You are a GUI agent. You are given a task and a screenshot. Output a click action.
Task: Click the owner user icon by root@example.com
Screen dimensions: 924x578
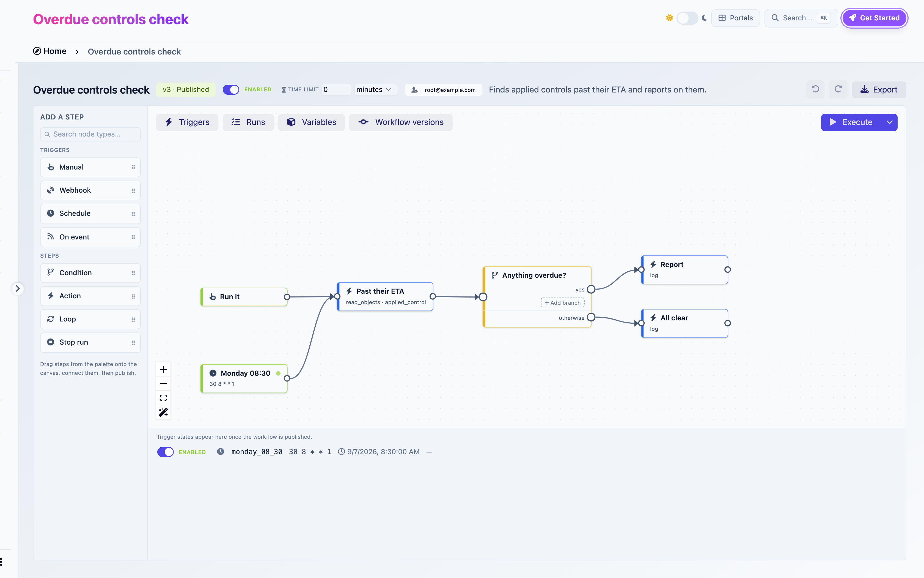[415, 90]
